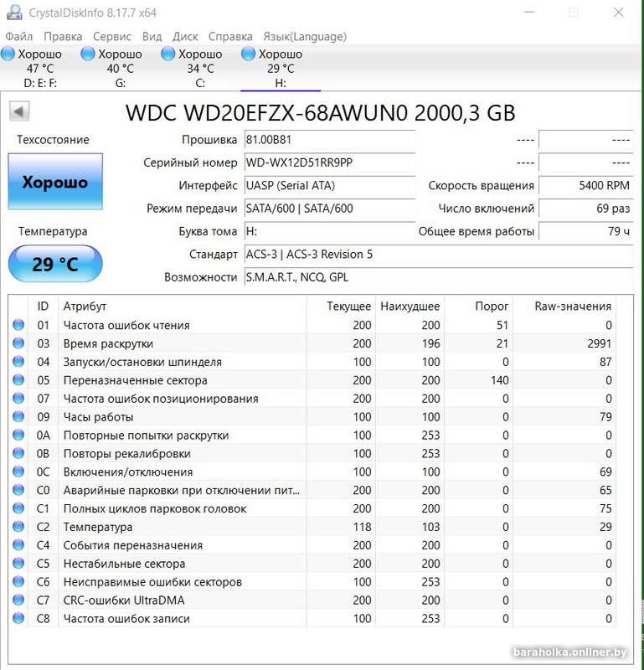The image size is (644, 670).
Task: Click status orb of attribute 0A row
Action: [18, 435]
